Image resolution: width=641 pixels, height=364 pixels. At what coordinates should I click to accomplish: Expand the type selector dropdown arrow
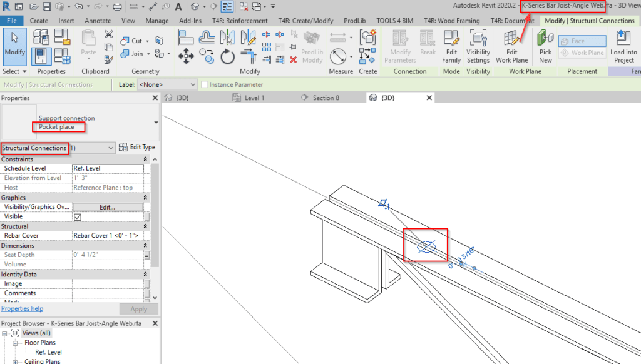click(156, 123)
